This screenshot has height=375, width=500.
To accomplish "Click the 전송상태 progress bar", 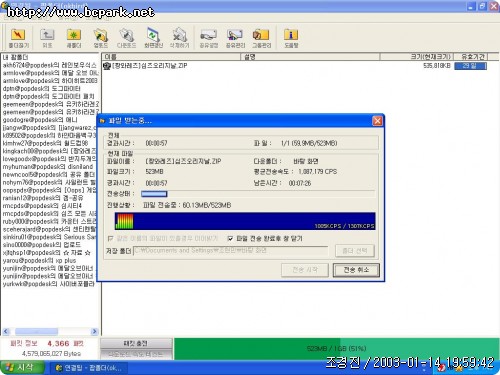I will tap(258, 194).
